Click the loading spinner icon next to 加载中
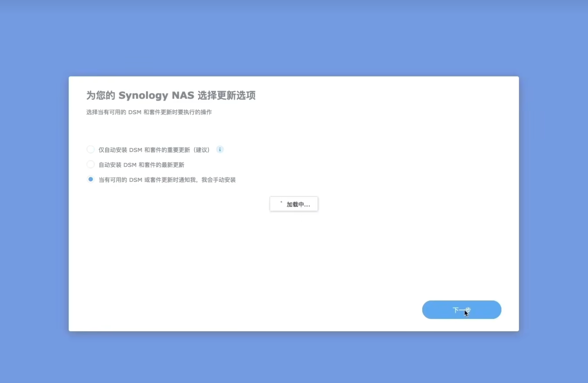The image size is (588, 383). click(x=281, y=203)
